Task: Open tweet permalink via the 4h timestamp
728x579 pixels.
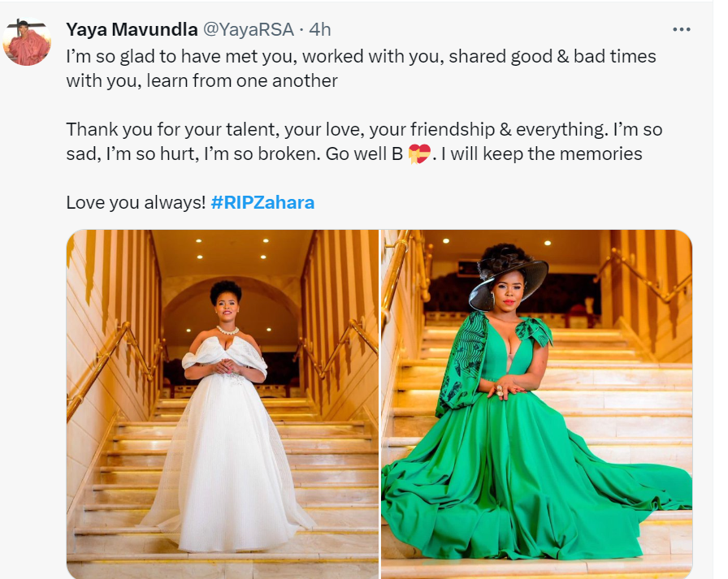Action: 320,30
